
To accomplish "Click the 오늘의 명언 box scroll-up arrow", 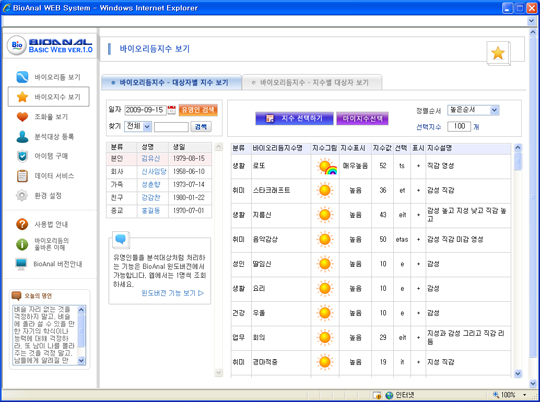I will 81,309.
